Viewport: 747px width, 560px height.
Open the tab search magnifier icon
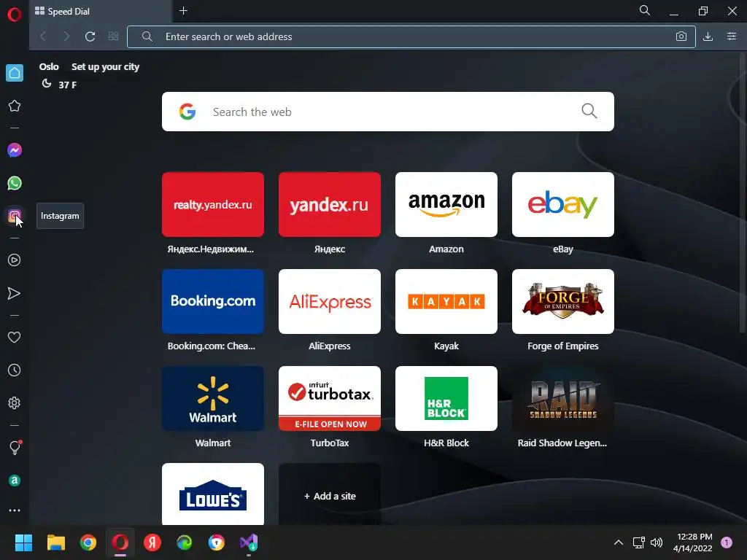645,10
